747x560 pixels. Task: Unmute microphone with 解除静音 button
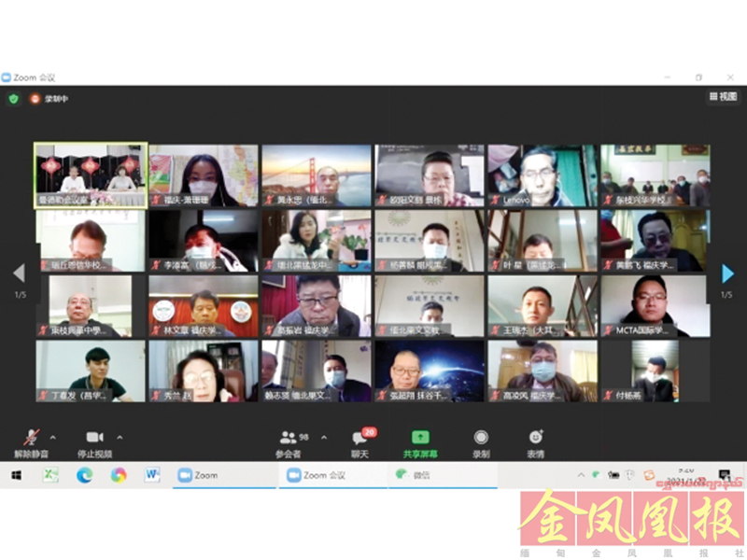click(31, 440)
